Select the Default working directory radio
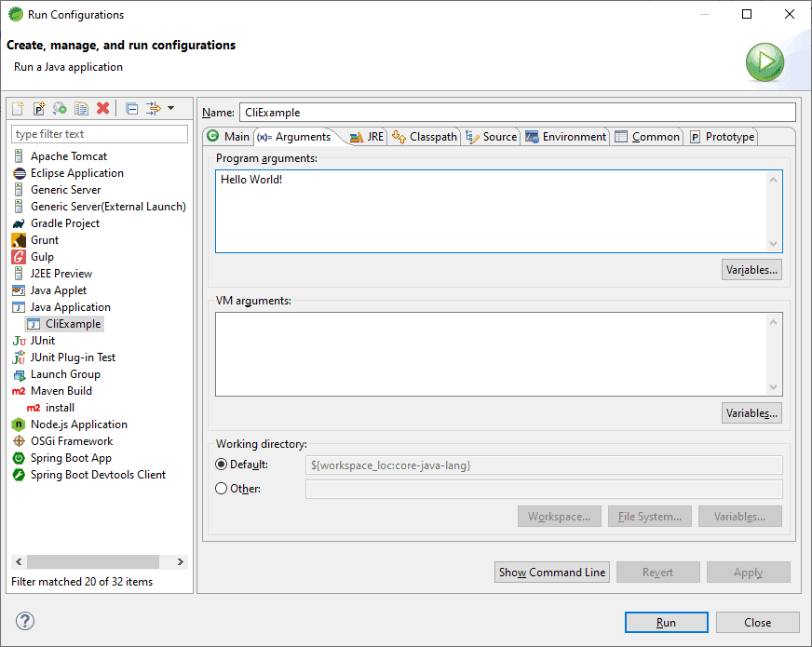Screen dimensions: 812x647 [222, 465]
